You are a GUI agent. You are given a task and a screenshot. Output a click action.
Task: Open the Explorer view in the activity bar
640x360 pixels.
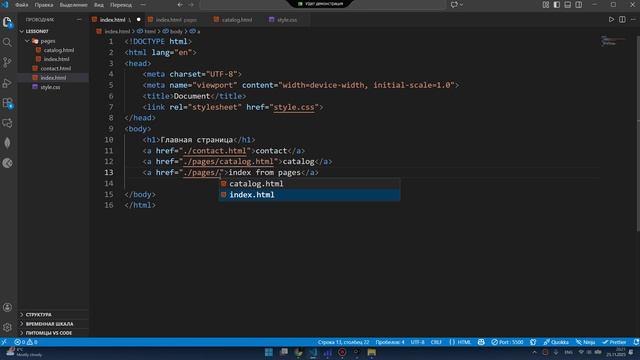click(7, 22)
